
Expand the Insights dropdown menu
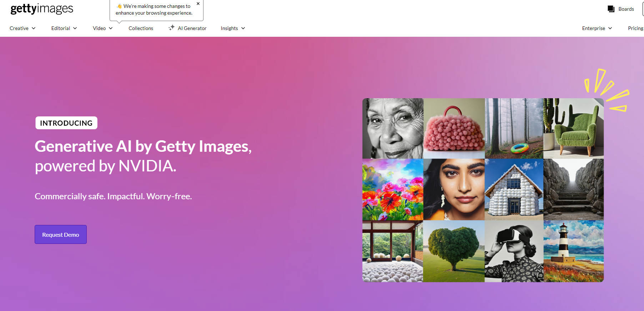click(233, 28)
